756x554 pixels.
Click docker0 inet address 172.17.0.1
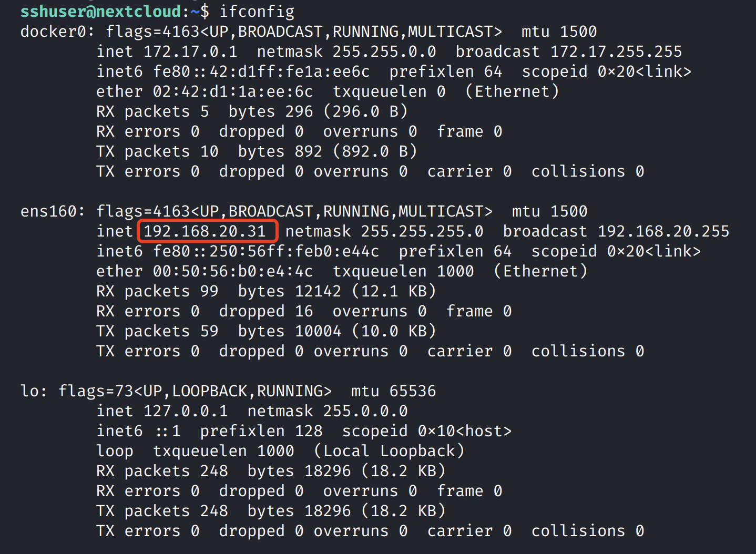tap(190, 52)
